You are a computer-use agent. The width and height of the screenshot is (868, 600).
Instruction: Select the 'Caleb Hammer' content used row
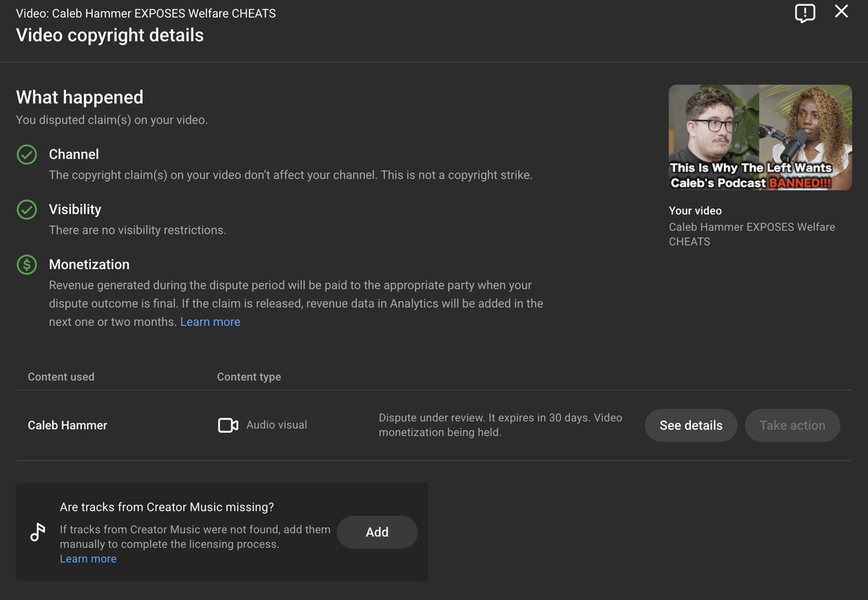click(x=434, y=426)
